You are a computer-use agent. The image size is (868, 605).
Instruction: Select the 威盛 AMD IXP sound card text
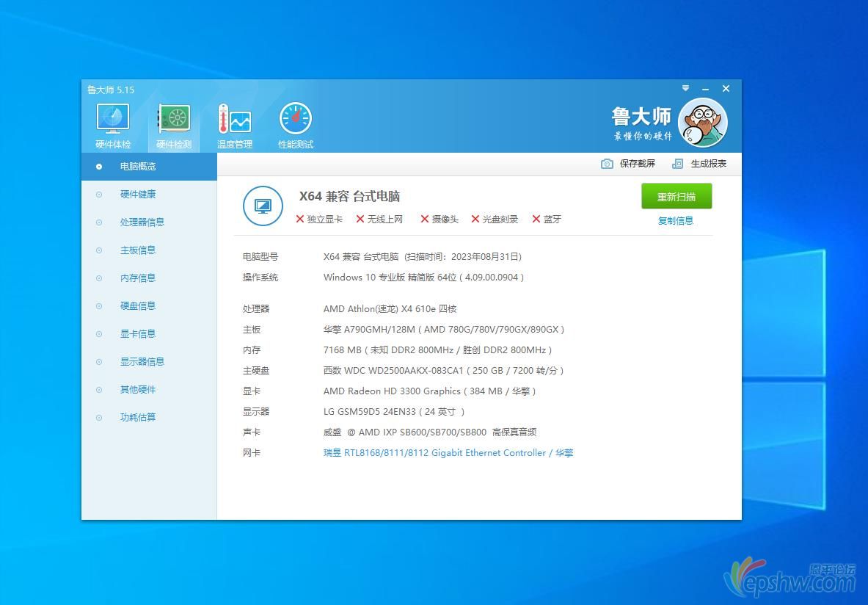(430, 432)
